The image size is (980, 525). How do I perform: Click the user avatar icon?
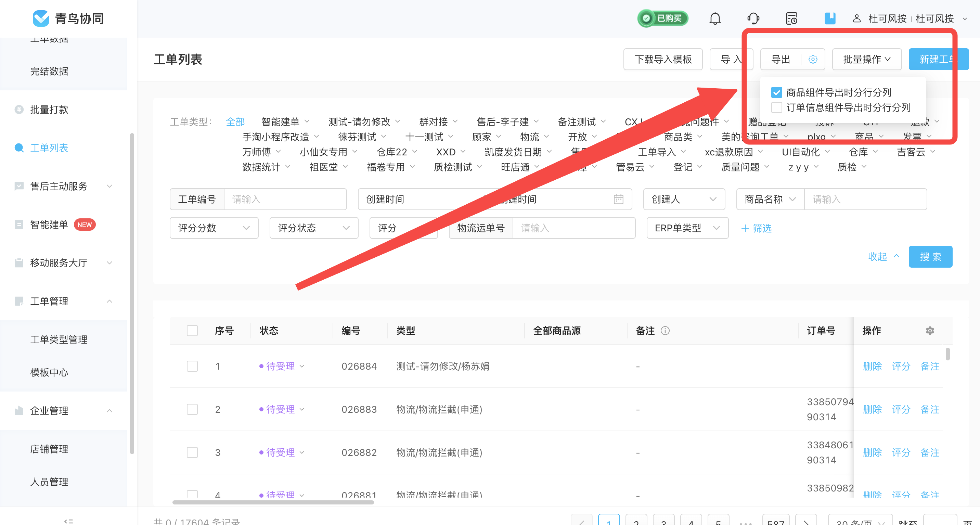(x=856, y=18)
